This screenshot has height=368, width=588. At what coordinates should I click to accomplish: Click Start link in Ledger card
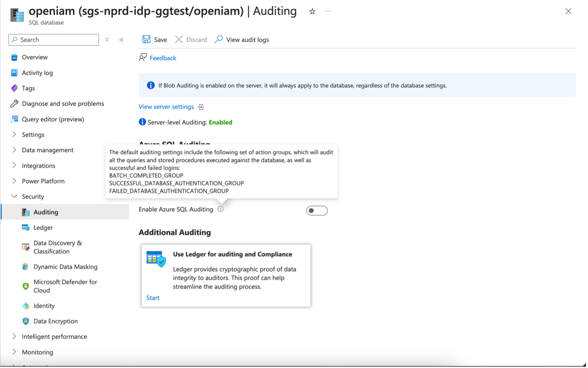(x=153, y=298)
